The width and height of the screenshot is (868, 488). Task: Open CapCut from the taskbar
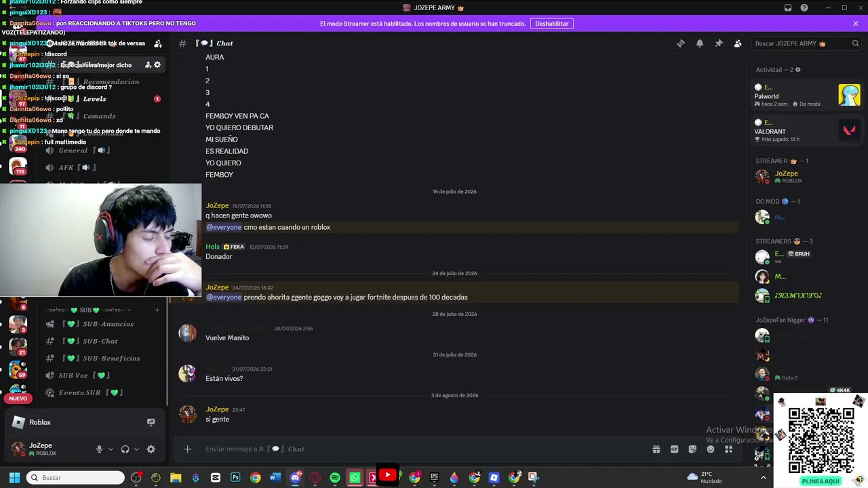216,478
